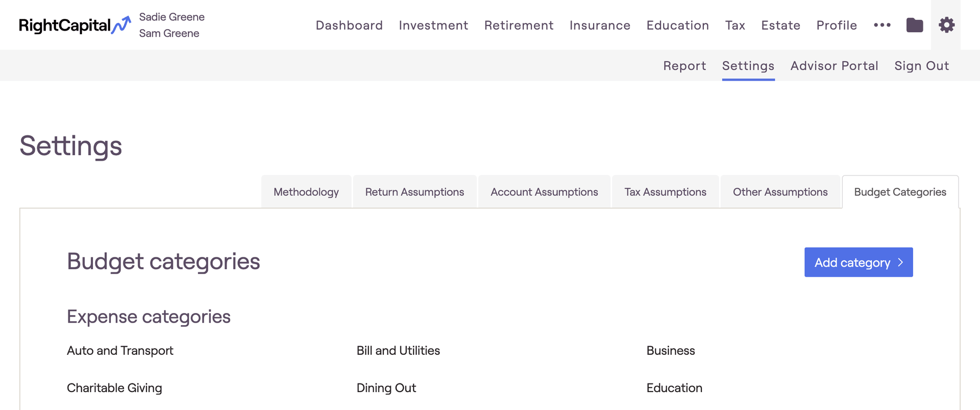Switch to Tax Assumptions tab
Screen dimensions: 980x410
tap(665, 192)
